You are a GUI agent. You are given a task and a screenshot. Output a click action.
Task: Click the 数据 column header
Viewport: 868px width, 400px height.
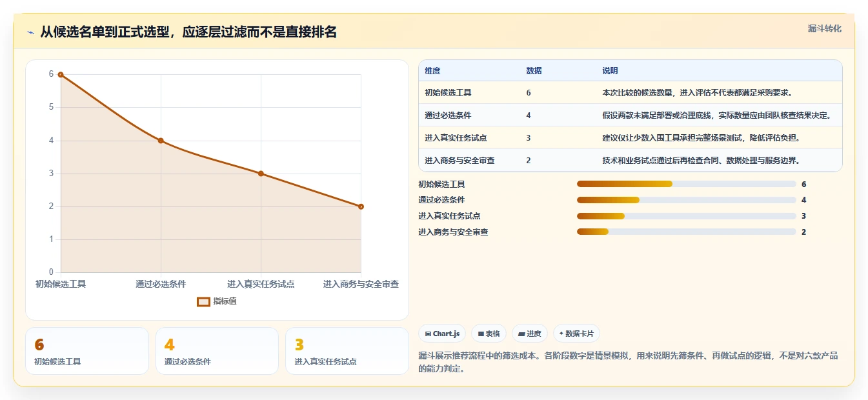(534, 71)
